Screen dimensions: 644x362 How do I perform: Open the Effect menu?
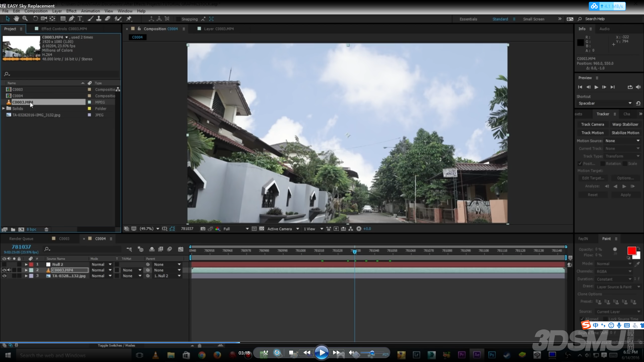coord(71,11)
